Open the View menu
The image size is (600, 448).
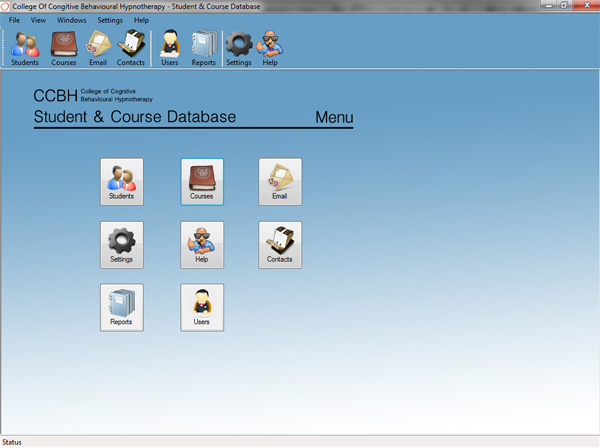(38, 20)
